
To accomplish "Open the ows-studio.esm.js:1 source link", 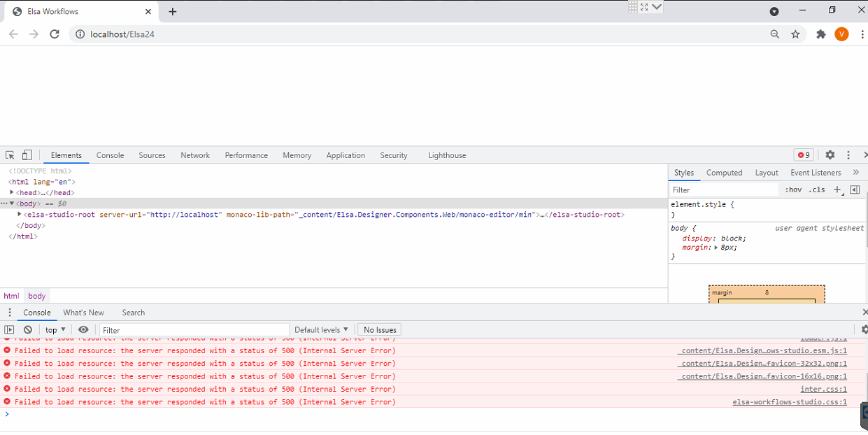I will (x=762, y=351).
